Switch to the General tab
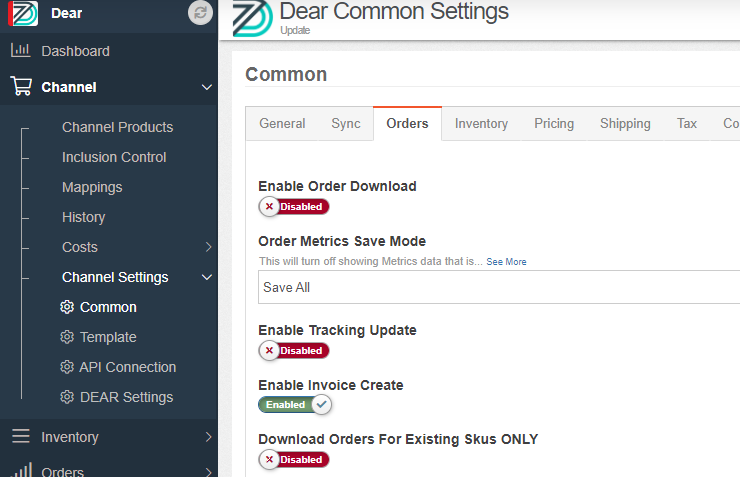This screenshot has width=740, height=477. tap(282, 124)
